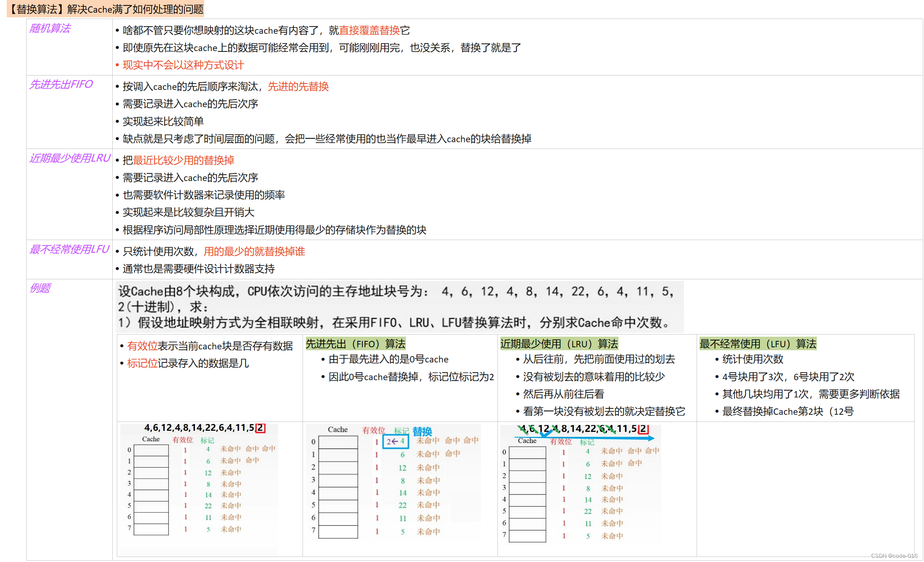Click the FIFO bullet '实现起来比较简单'
Image resolution: width=924 pixels, height=562 pixels.
pos(163,122)
